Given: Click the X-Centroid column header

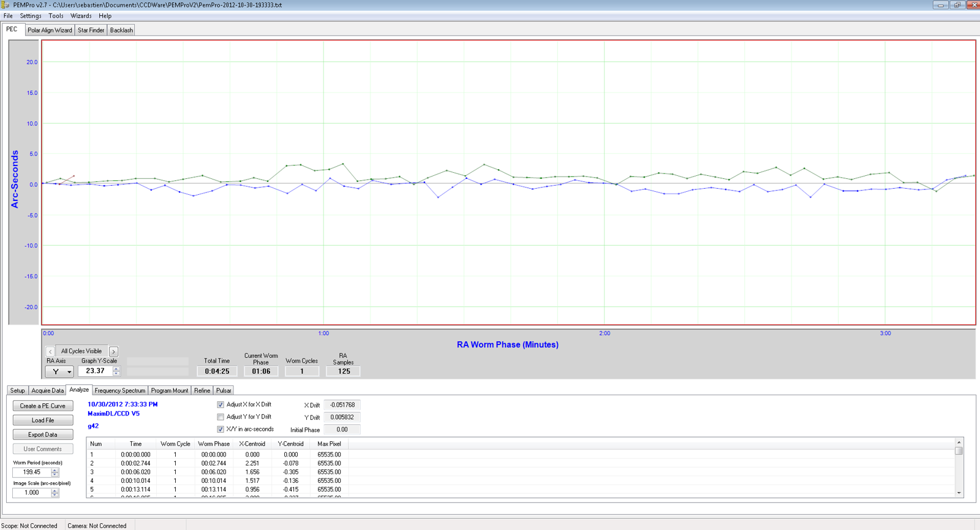Looking at the screenshot, I should tap(252, 444).
